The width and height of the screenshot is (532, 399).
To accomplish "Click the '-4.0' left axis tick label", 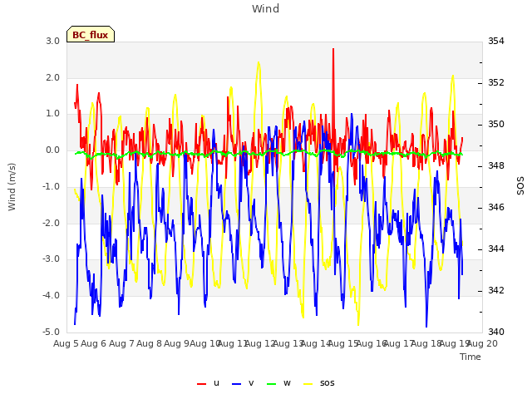I will point(52,296).
